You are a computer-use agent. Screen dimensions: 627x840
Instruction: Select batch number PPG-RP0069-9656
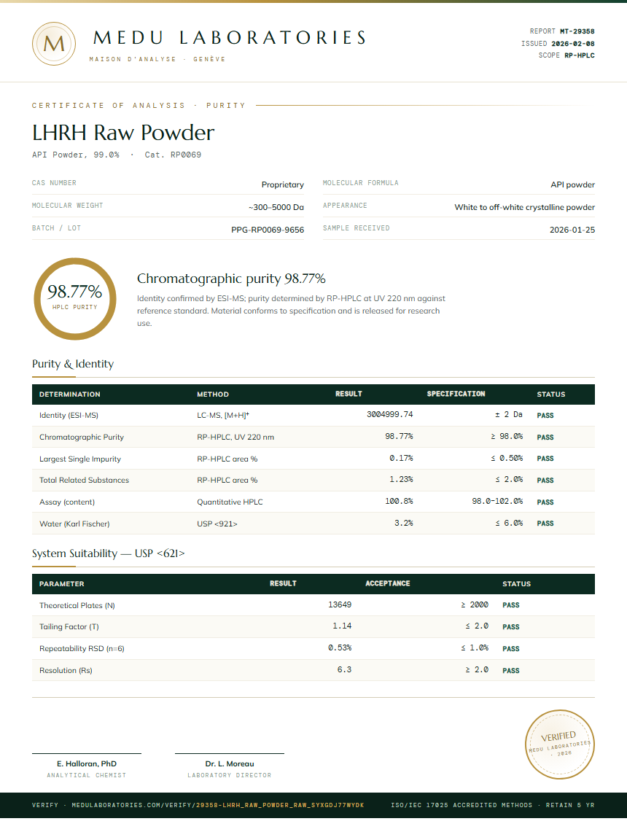[x=268, y=230]
